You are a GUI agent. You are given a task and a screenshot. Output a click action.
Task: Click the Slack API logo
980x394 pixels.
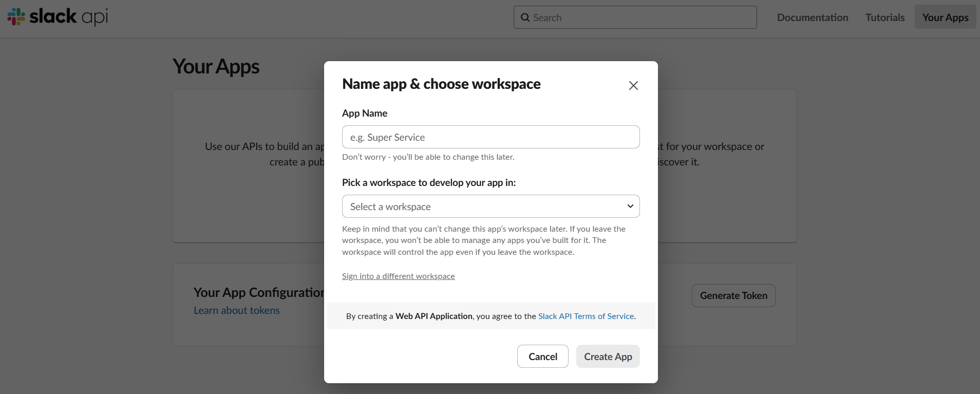(x=58, y=17)
